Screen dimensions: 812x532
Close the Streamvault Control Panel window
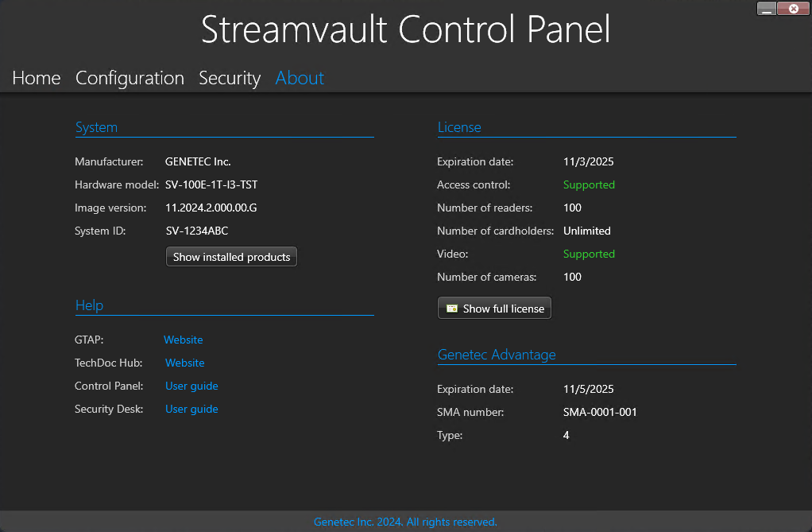pyautogui.click(x=793, y=8)
